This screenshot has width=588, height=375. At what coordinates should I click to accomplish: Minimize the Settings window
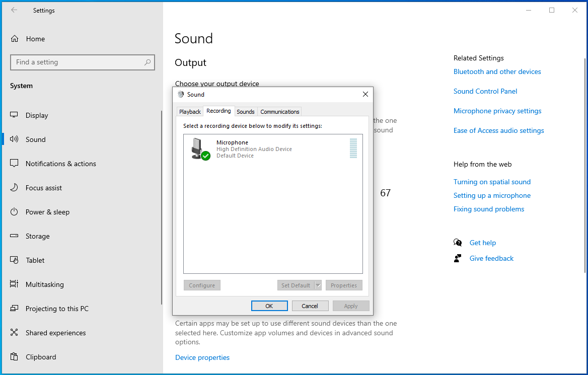tap(529, 10)
